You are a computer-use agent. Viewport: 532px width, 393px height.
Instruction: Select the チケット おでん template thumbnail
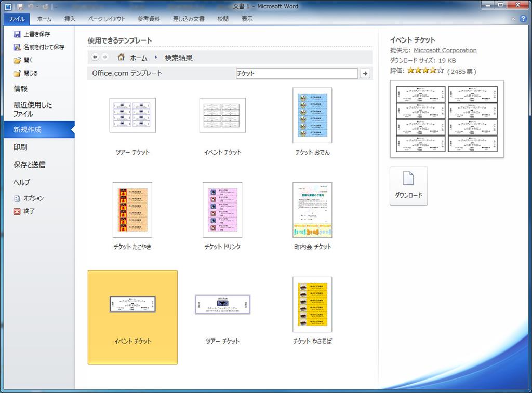coord(312,115)
